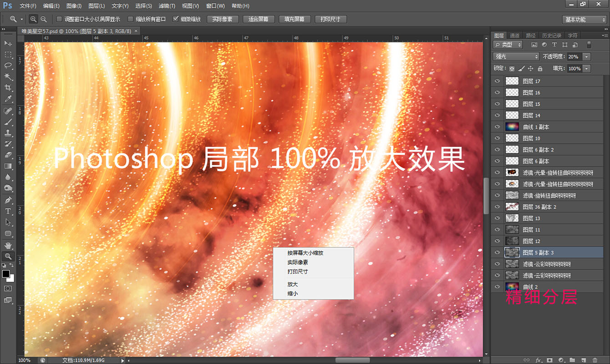Select the Move tool

point(8,43)
